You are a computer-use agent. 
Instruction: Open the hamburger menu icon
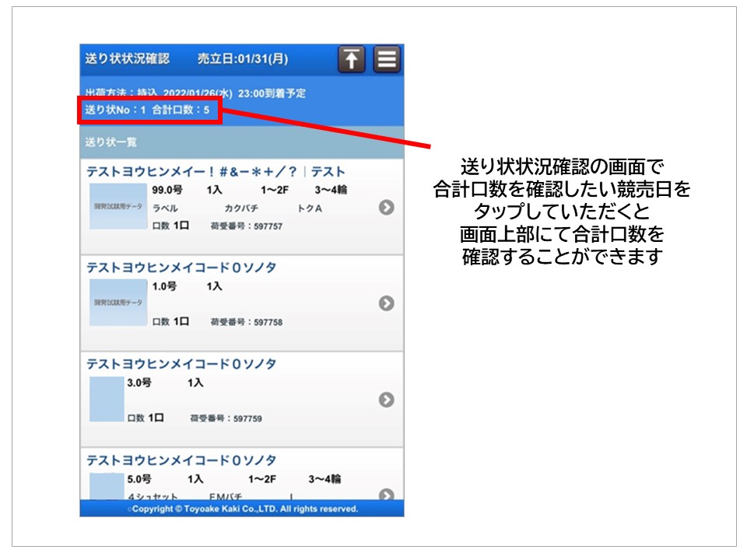click(x=387, y=60)
